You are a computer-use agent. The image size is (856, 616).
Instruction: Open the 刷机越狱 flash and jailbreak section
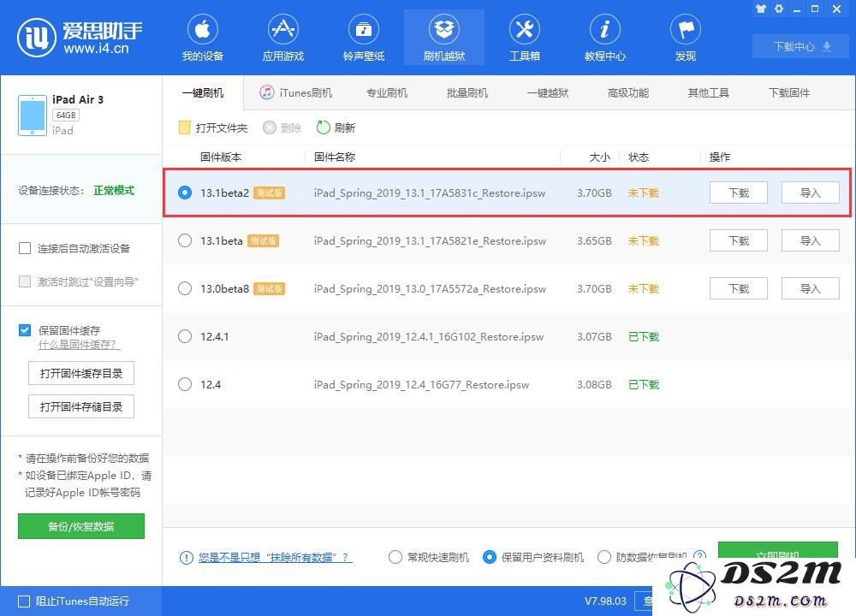click(443, 38)
